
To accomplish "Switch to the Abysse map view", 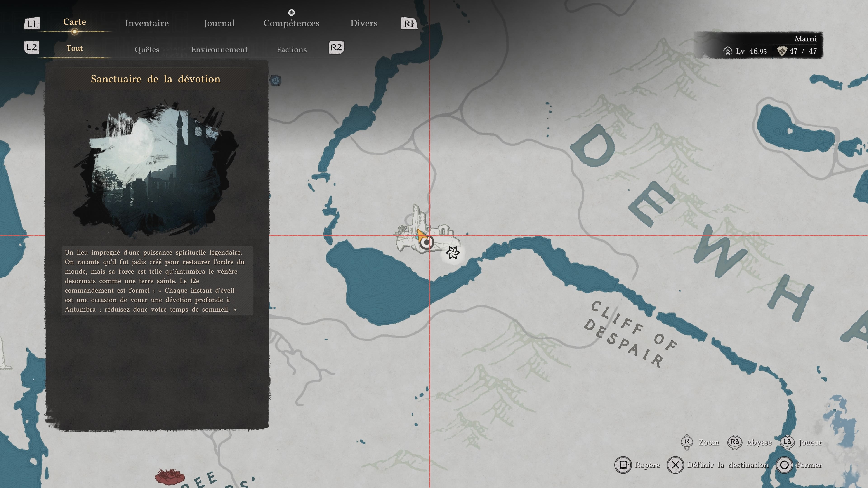I will (759, 443).
